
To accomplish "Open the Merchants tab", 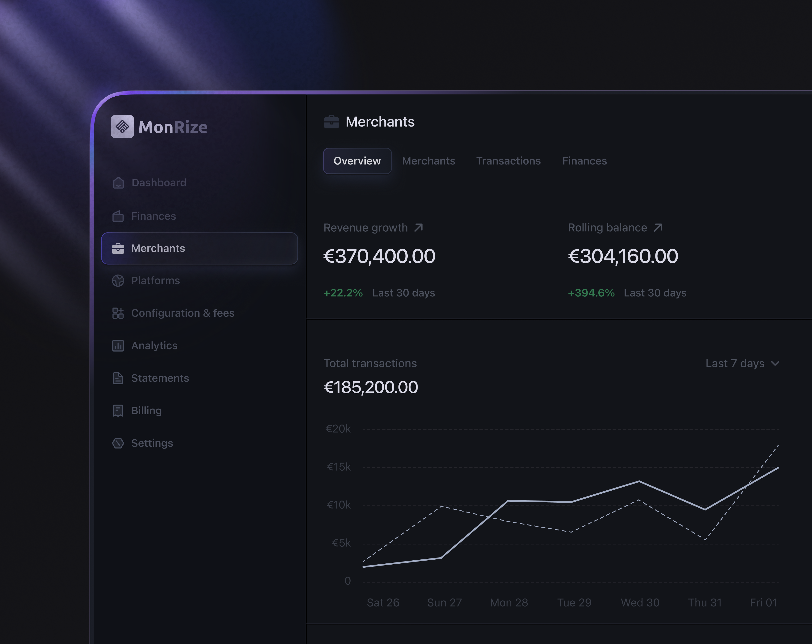I will 429,161.
